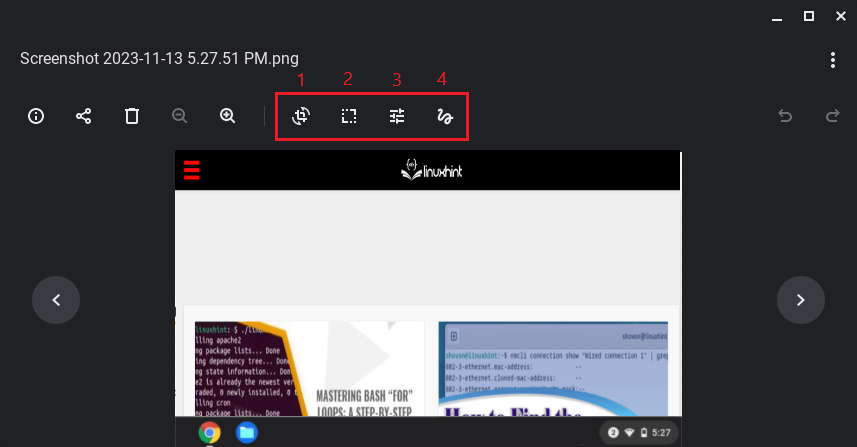Viewport: 857px width, 447px height.
Task: Undo the last edit
Action: coord(785,116)
